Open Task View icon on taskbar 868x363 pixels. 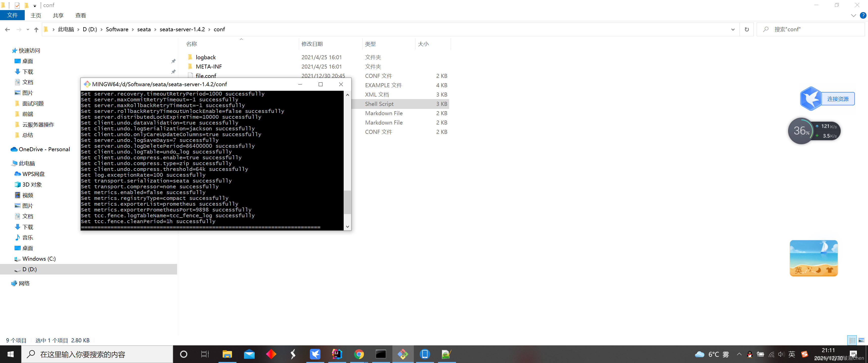pyautogui.click(x=205, y=354)
